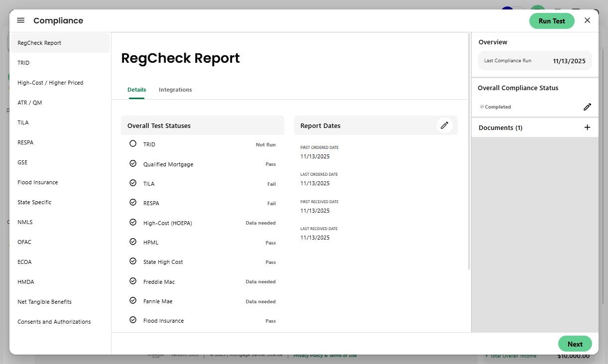Open Privacy Policy & Terms of Use link

(325, 356)
